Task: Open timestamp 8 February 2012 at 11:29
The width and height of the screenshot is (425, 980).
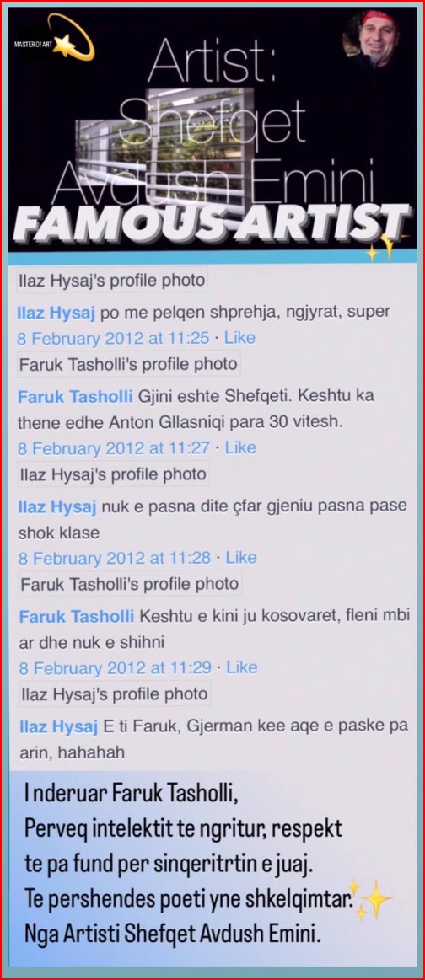Action: click(115, 667)
